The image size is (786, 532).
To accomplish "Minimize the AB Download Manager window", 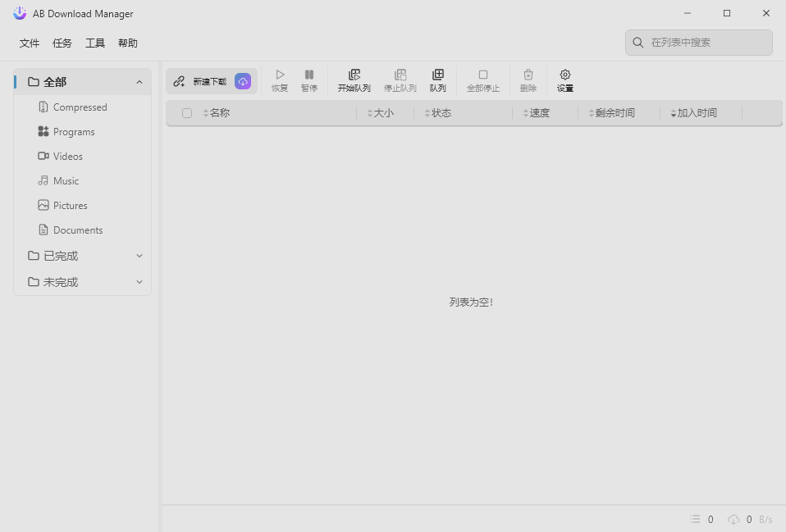I will click(x=688, y=13).
